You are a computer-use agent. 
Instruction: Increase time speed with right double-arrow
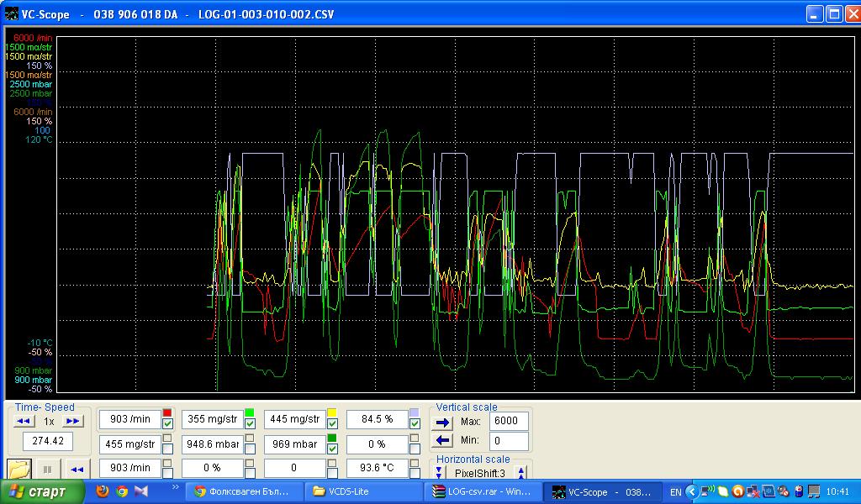click(73, 421)
